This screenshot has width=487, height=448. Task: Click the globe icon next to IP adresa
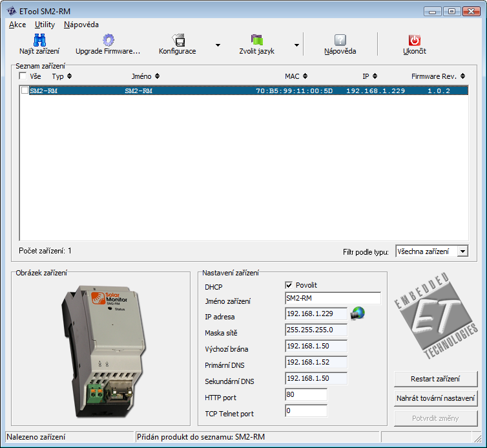pos(358,314)
